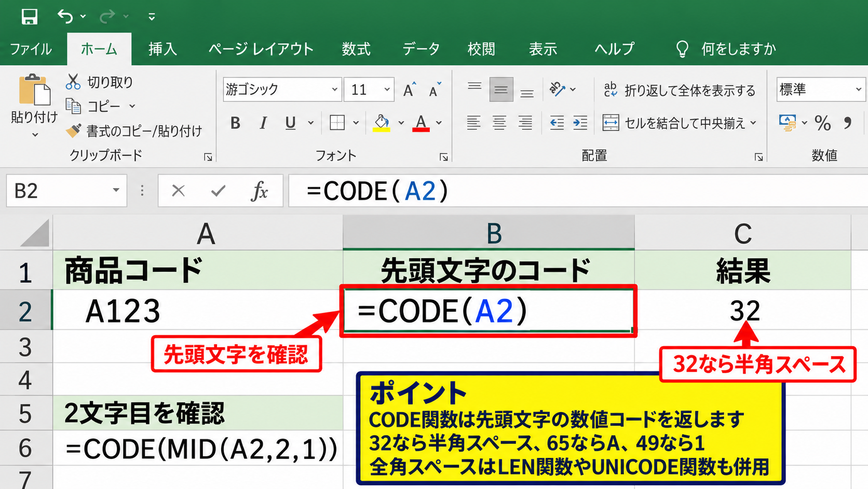Increase indent icon
Viewport: 868px width, 489px height.
(580, 123)
